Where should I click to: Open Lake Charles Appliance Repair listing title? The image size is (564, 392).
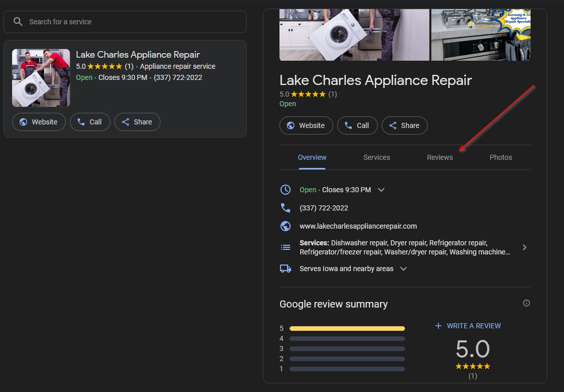pos(138,55)
